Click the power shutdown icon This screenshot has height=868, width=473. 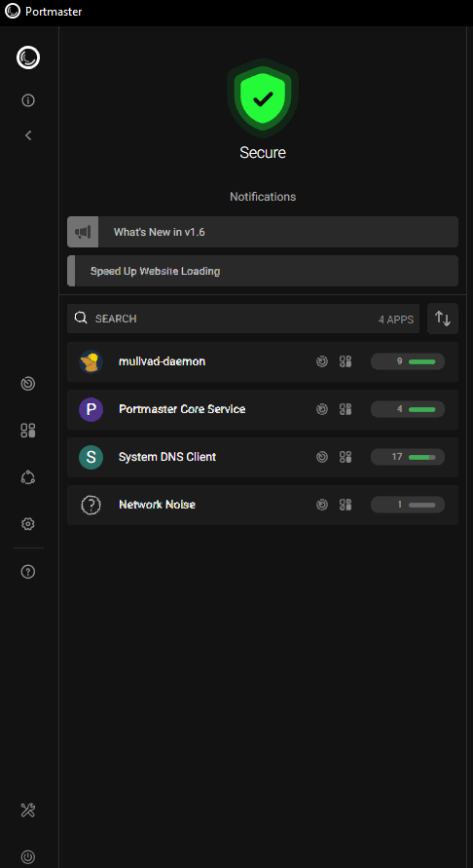point(28,857)
